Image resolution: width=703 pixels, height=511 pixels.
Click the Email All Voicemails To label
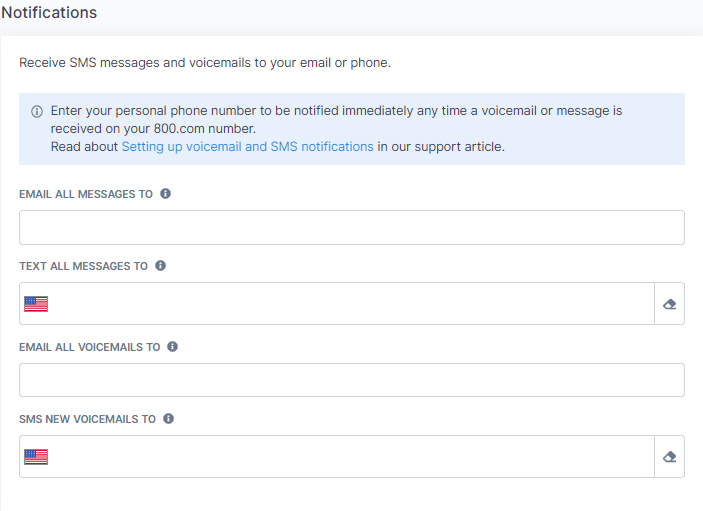[x=90, y=347]
